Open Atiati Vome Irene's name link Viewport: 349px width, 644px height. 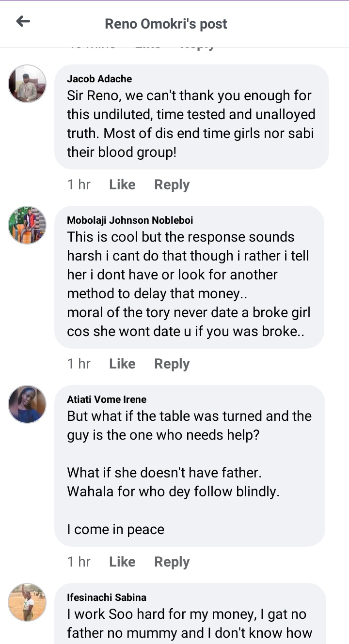(x=107, y=399)
